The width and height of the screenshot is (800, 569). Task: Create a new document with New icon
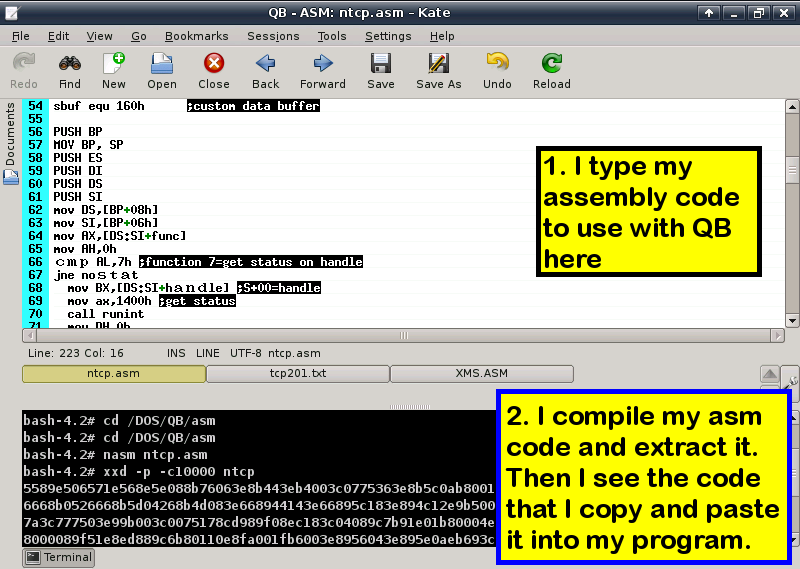[x=114, y=70]
